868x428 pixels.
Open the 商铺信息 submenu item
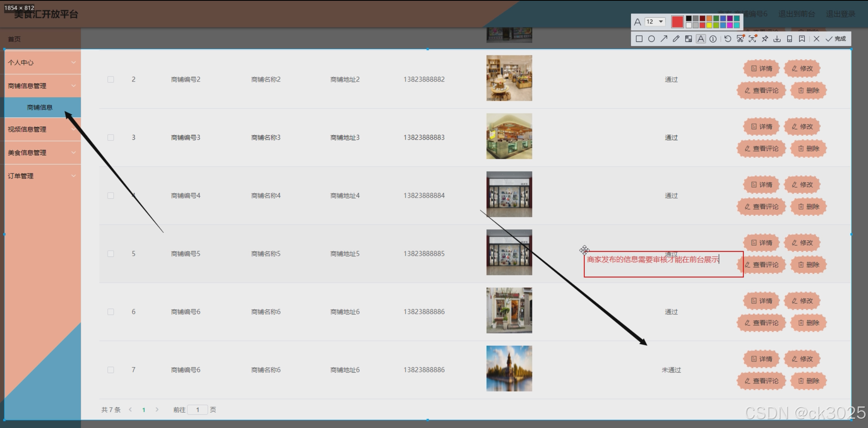pos(40,107)
